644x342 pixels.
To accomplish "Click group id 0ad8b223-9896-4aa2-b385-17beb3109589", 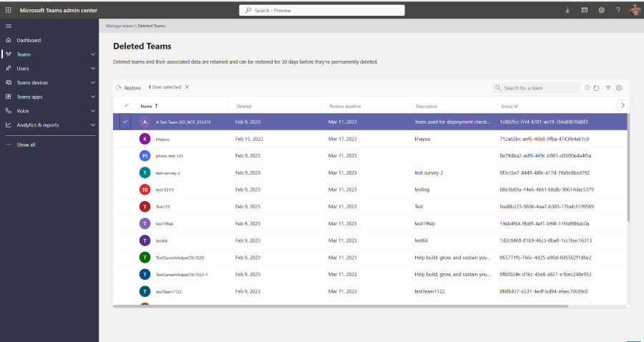I will point(547,207).
